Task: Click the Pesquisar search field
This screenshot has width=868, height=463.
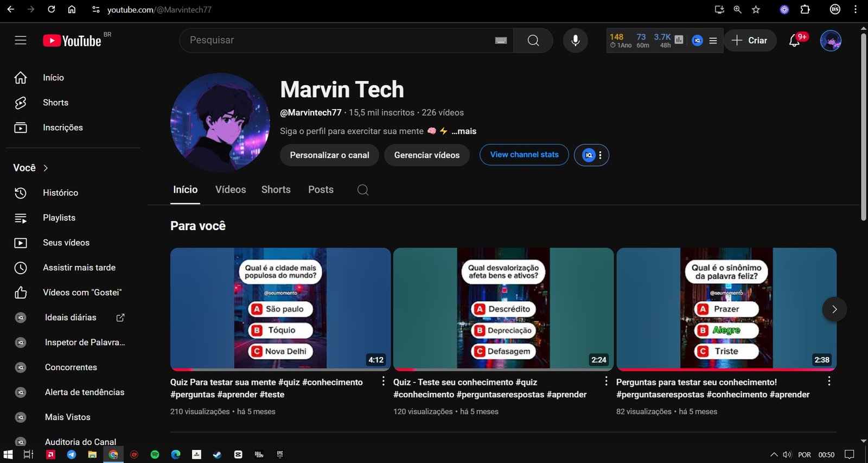Action: [346, 40]
